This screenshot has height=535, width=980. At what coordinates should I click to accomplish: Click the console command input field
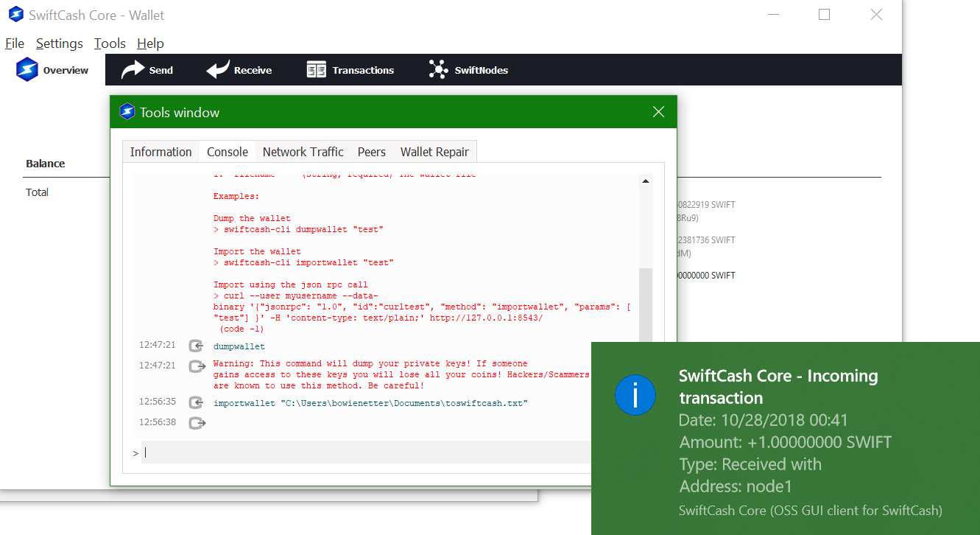click(x=367, y=452)
